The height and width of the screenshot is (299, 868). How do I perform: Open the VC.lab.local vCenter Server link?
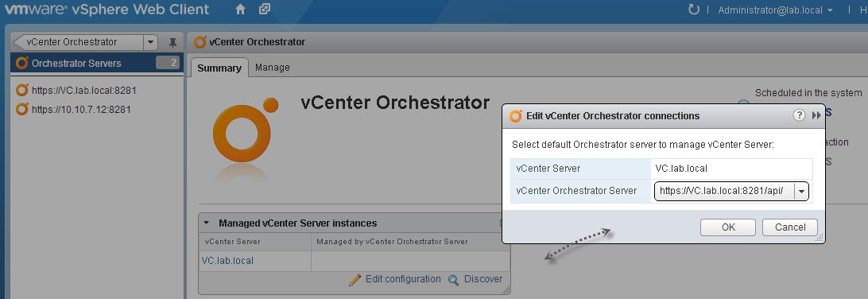tap(227, 260)
